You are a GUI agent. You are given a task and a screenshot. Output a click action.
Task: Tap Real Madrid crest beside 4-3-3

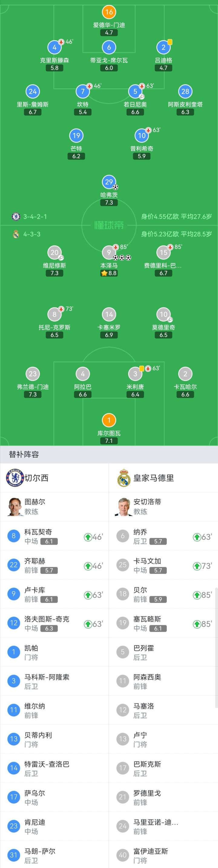click(16, 234)
